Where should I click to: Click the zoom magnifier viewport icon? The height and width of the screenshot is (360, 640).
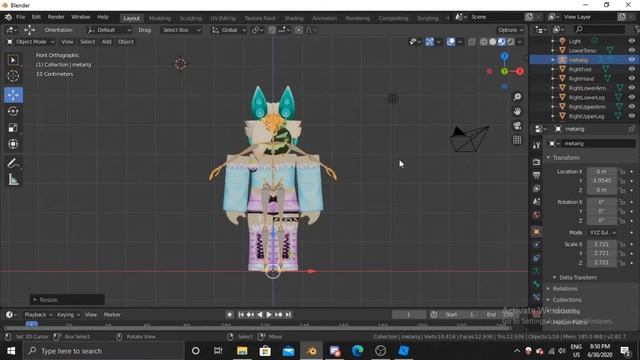(517, 97)
